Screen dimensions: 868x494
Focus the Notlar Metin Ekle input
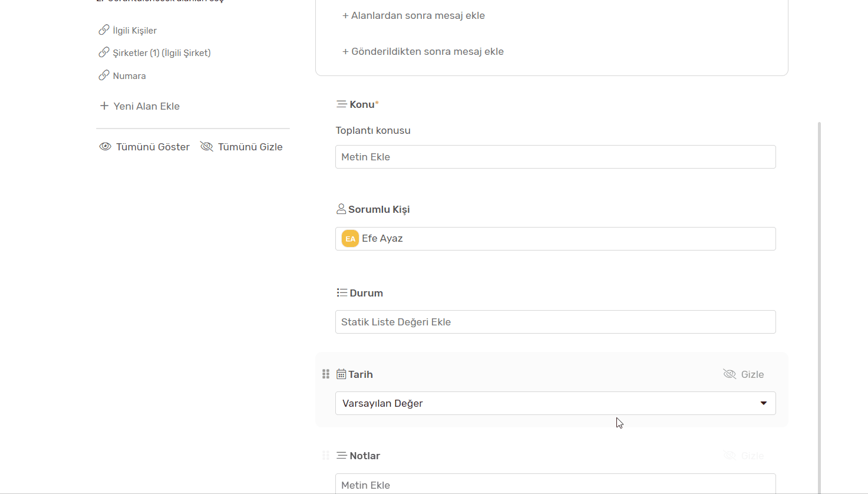[x=555, y=484]
